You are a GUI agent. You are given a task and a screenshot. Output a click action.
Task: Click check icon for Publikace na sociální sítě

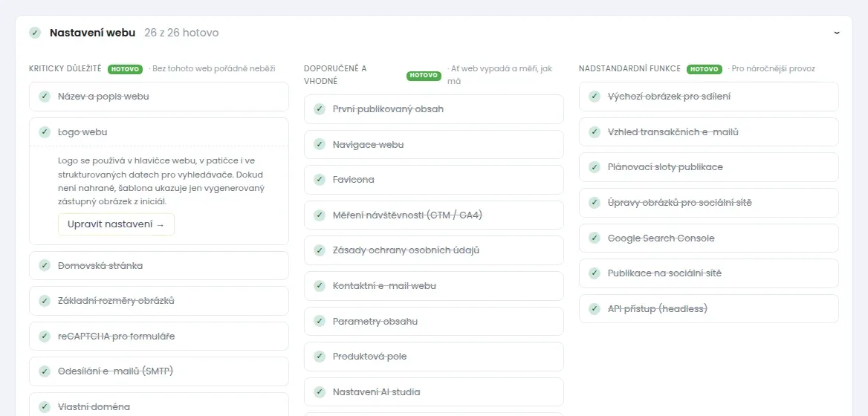595,273
